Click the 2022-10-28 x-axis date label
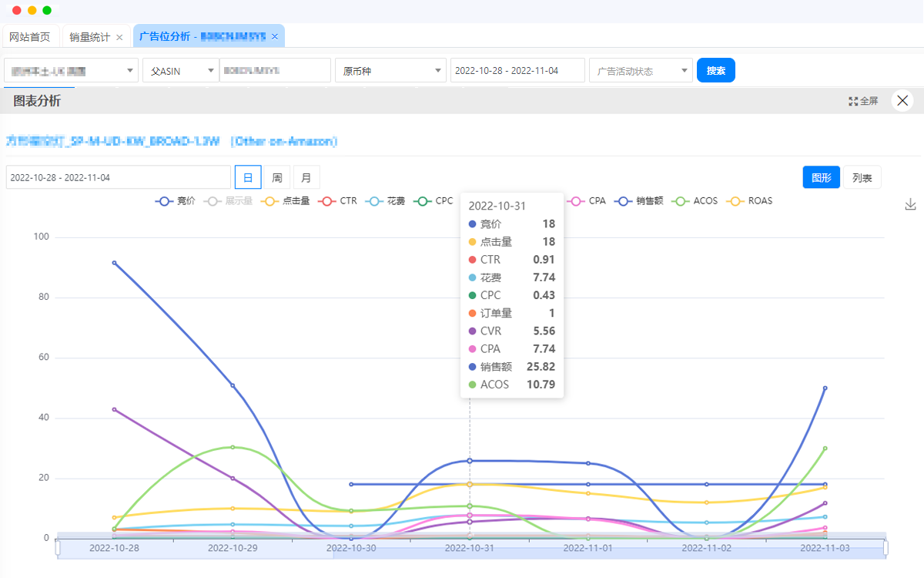This screenshot has width=924, height=578. coord(114,548)
